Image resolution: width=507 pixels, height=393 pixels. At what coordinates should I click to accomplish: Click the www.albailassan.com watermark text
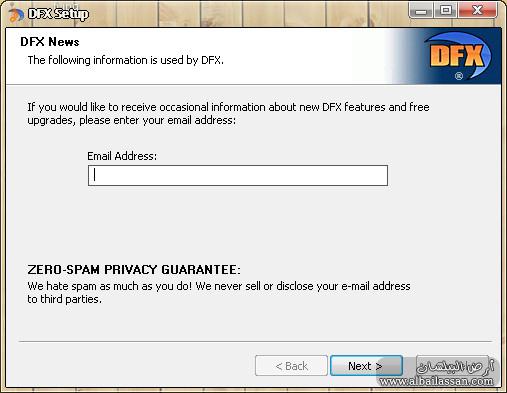436,381
